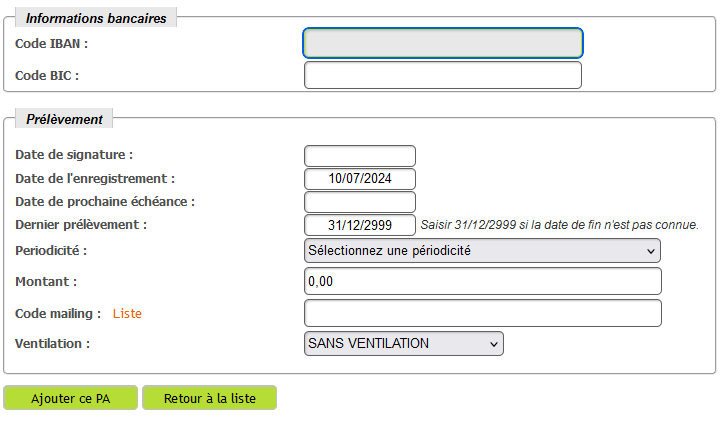
Task: Click the Montant label text
Action: pyautogui.click(x=46, y=282)
